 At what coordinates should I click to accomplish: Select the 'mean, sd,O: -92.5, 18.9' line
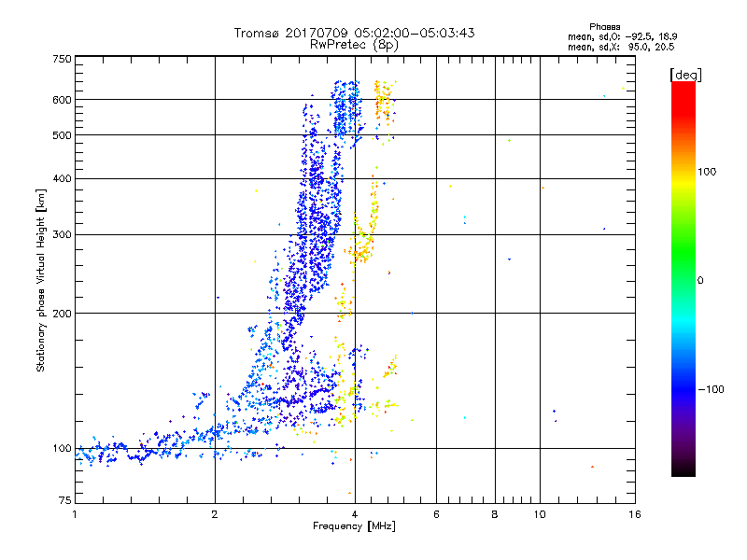[x=622, y=36]
